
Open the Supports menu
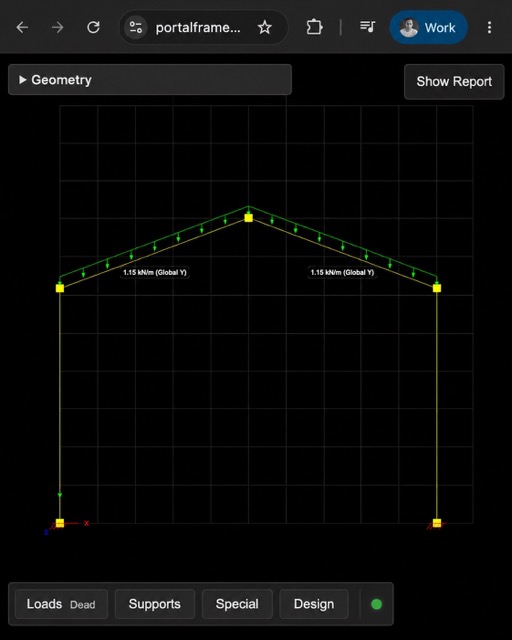click(155, 604)
